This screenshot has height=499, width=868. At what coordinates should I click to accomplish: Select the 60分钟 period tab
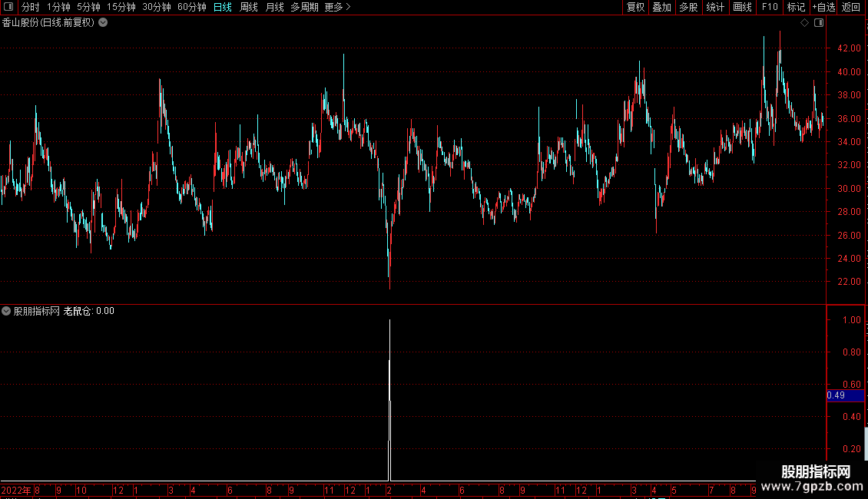[191, 7]
